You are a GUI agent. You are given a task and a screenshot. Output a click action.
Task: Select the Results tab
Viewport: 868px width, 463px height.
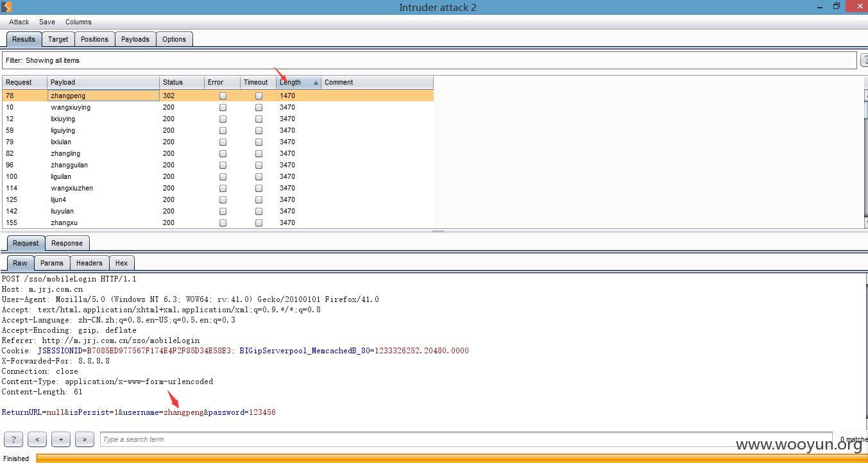(24, 39)
